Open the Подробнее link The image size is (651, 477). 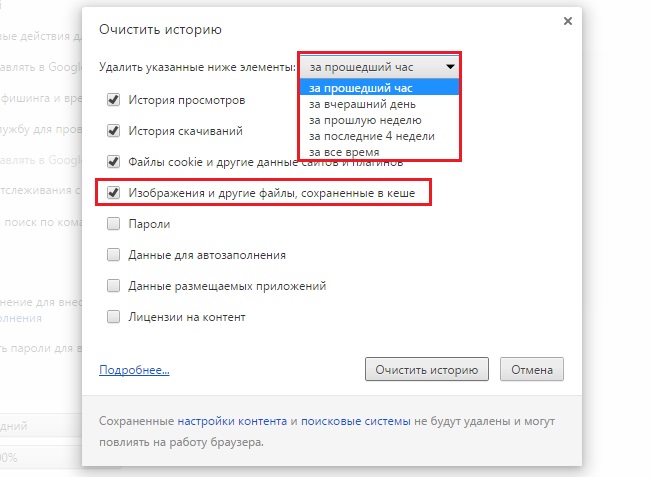coord(134,370)
